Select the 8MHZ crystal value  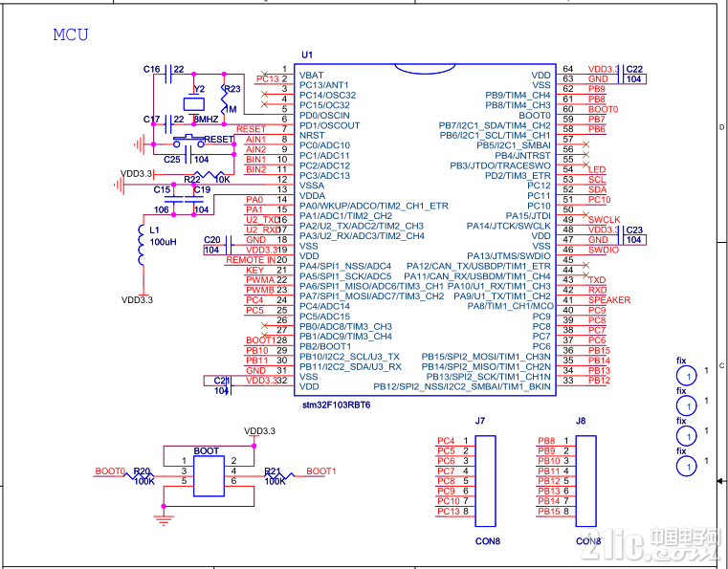[x=206, y=120]
